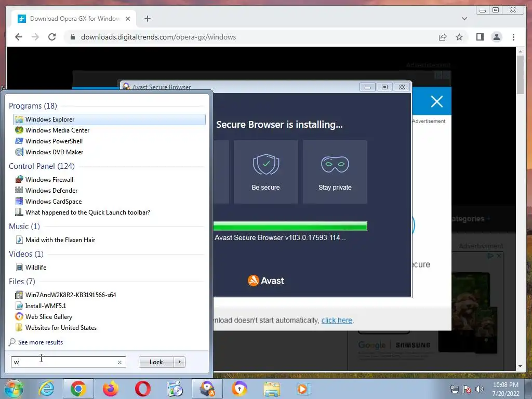Launch Firefox from the taskbar
Image resolution: width=532 pixels, height=399 pixels.
pos(111,389)
